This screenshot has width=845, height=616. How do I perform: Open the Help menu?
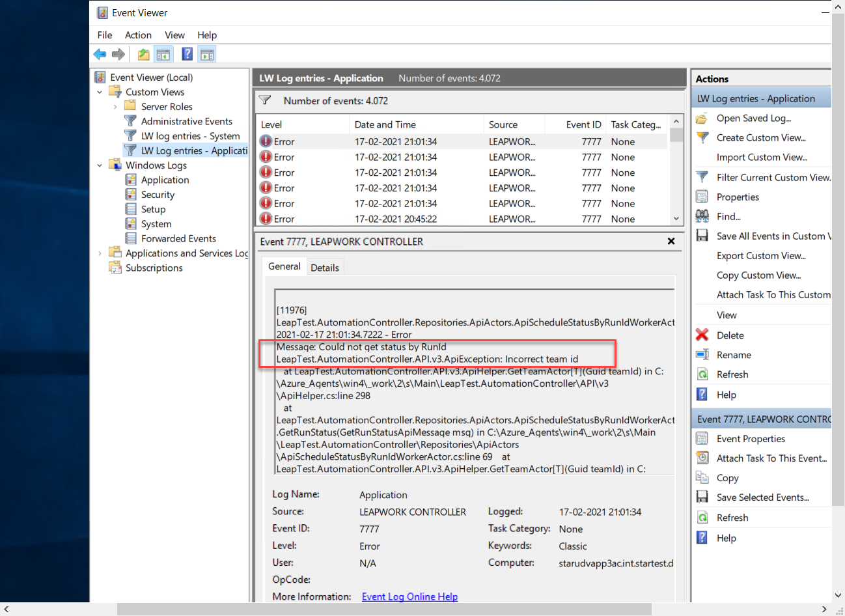click(207, 35)
